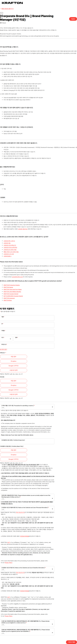Open the career@krafton.com email link

17,277
